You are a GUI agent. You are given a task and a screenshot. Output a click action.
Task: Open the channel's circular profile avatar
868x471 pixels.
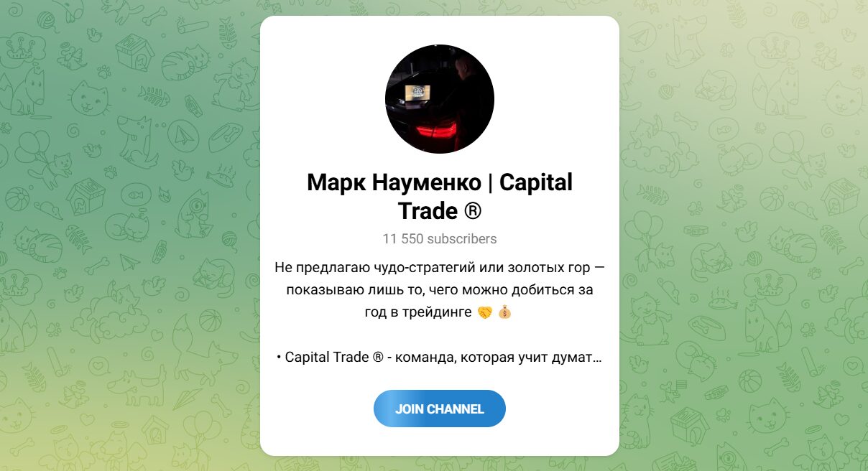[x=440, y=99]
